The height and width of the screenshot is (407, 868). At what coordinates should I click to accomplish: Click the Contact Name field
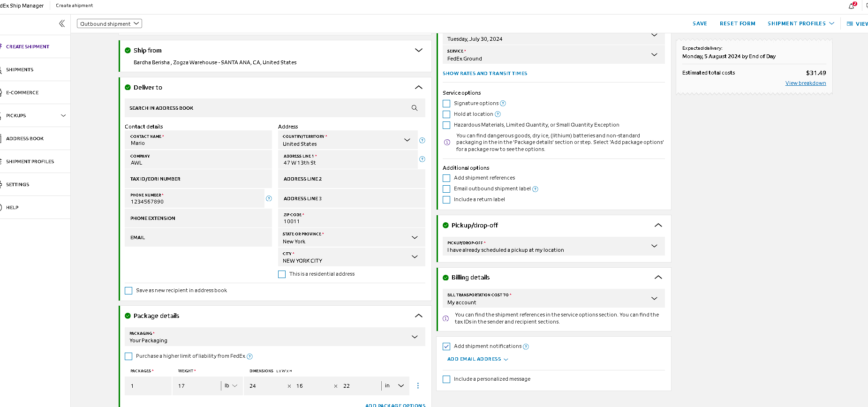coord(198,140)
